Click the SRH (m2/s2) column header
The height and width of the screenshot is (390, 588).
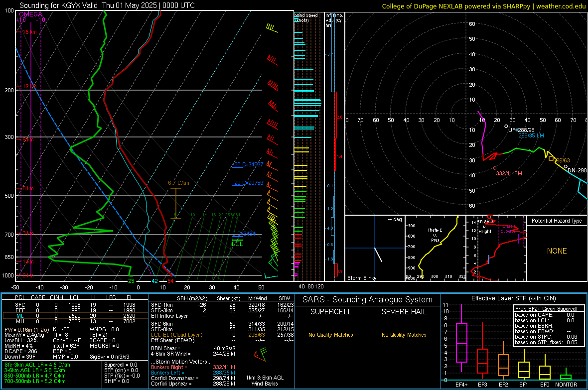(192, 298)
